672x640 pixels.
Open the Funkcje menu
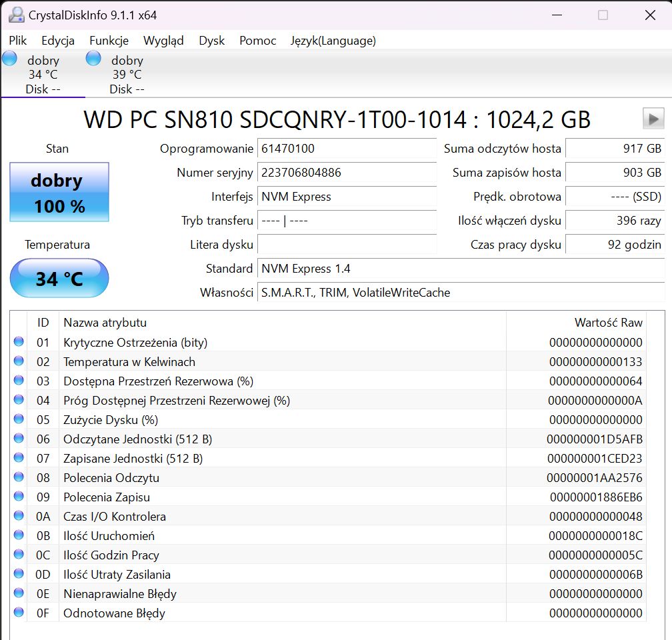(x=109, y=41)
